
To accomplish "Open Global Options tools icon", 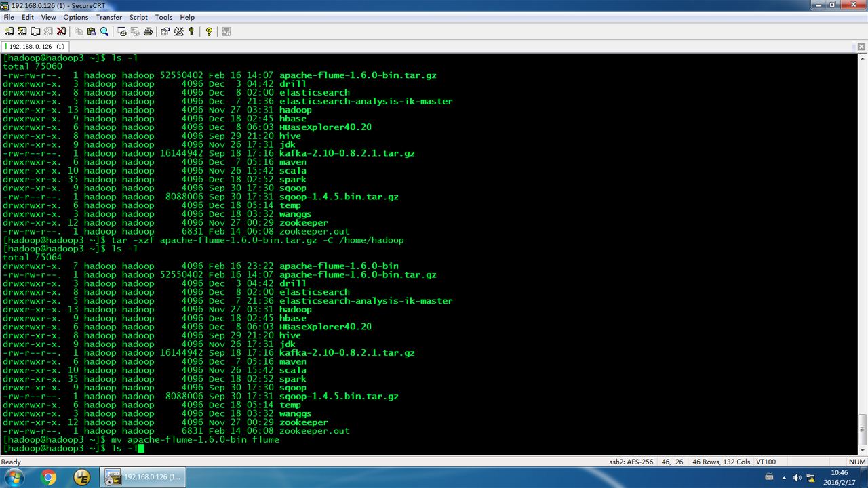I will [x=179, y=31].
